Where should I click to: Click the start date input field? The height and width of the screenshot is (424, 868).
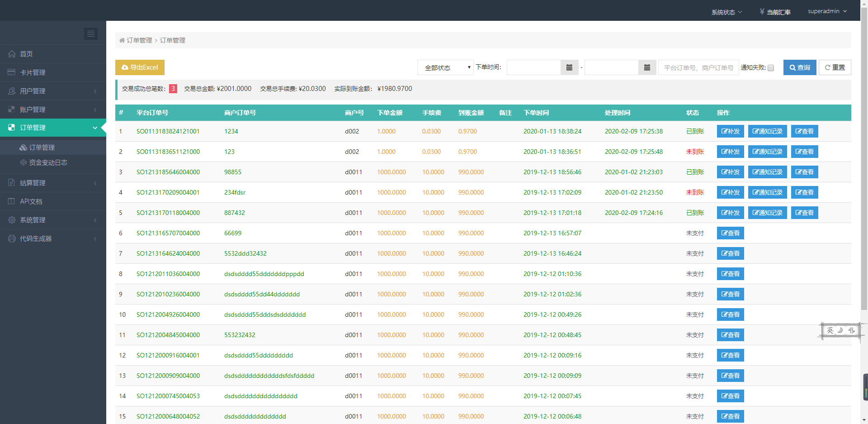tap(534, 67)
